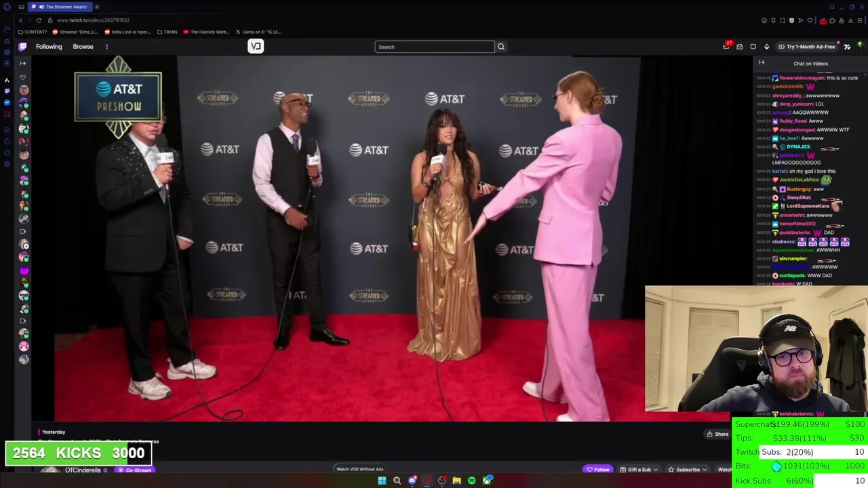Click the magnifier search submit button

pos(501,47)
